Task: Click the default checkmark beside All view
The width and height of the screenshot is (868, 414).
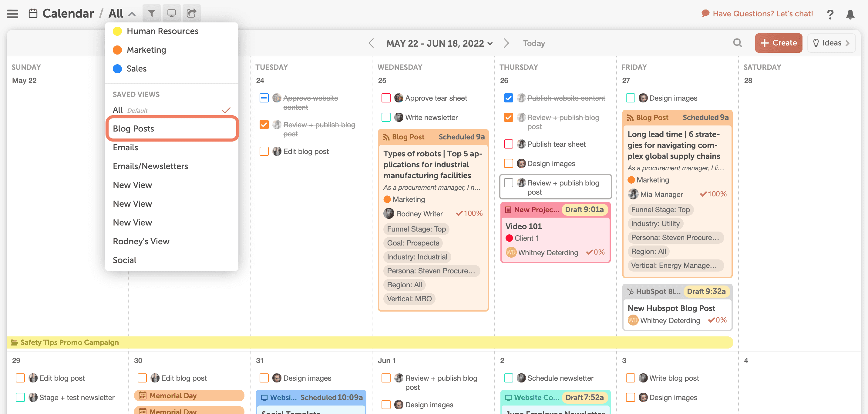Action: point(226,110)
